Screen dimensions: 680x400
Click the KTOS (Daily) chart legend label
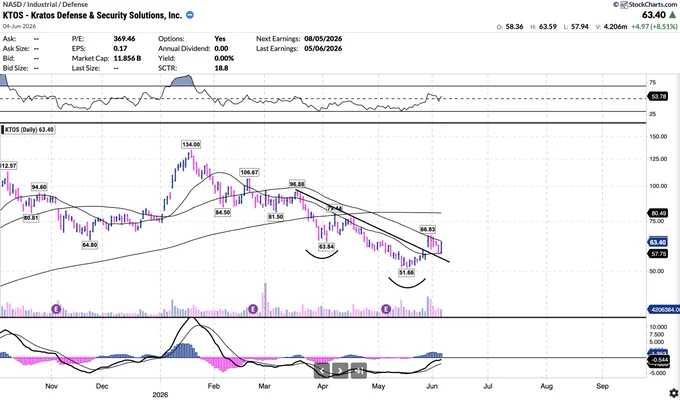(29, 130)
